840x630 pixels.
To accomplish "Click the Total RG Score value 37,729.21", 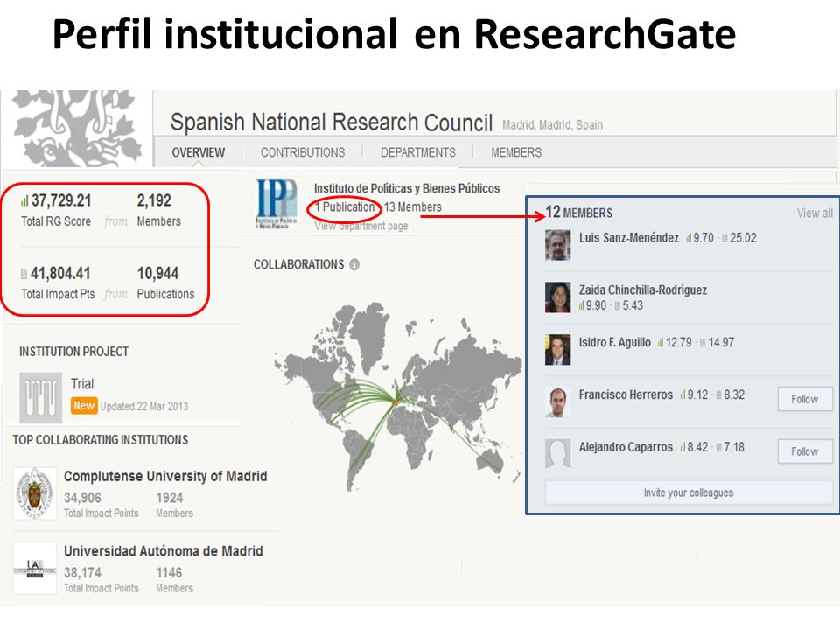I will click(x=61, y=201).
